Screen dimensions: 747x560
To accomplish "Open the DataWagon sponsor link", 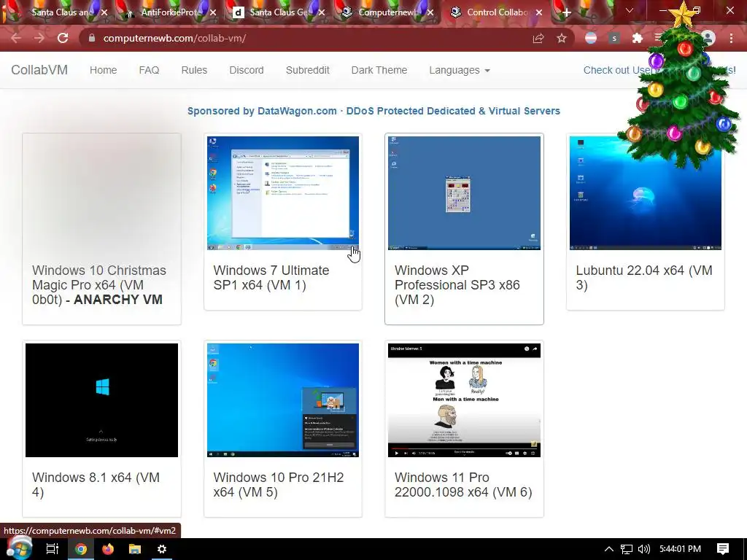I will tap(373, 111).
